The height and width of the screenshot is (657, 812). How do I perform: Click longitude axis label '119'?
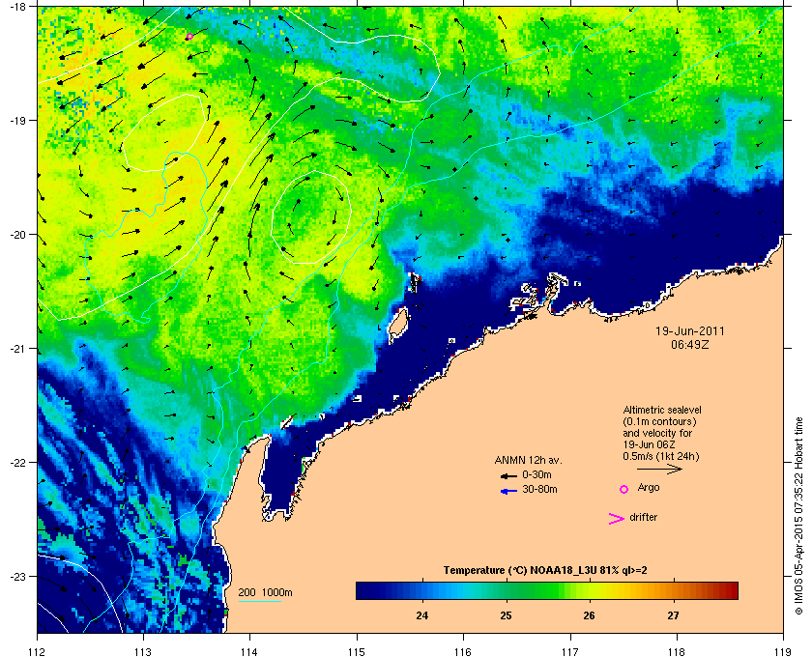coord(783,651)
